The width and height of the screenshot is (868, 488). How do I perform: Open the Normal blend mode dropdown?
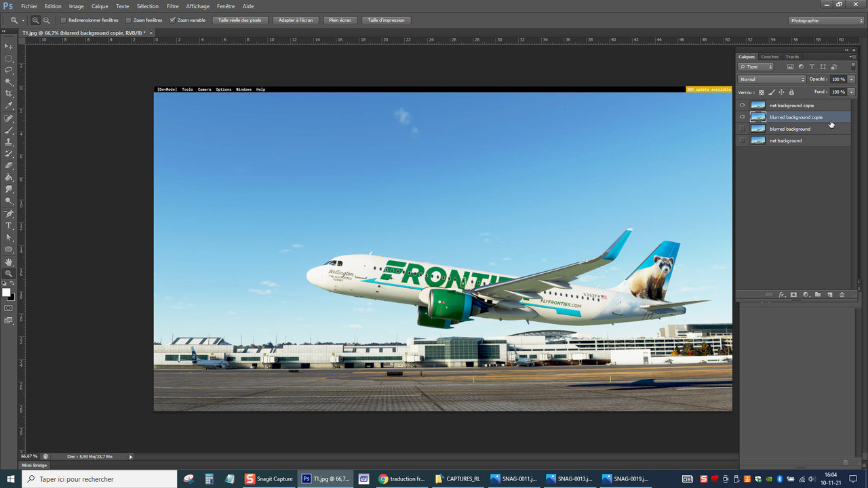coord(772,79)
